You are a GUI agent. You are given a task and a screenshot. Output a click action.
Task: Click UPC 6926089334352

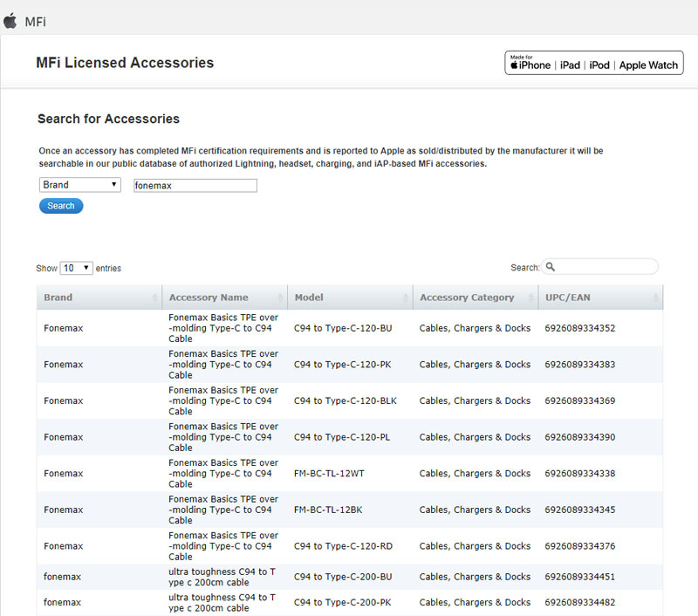tap(580, 328)
